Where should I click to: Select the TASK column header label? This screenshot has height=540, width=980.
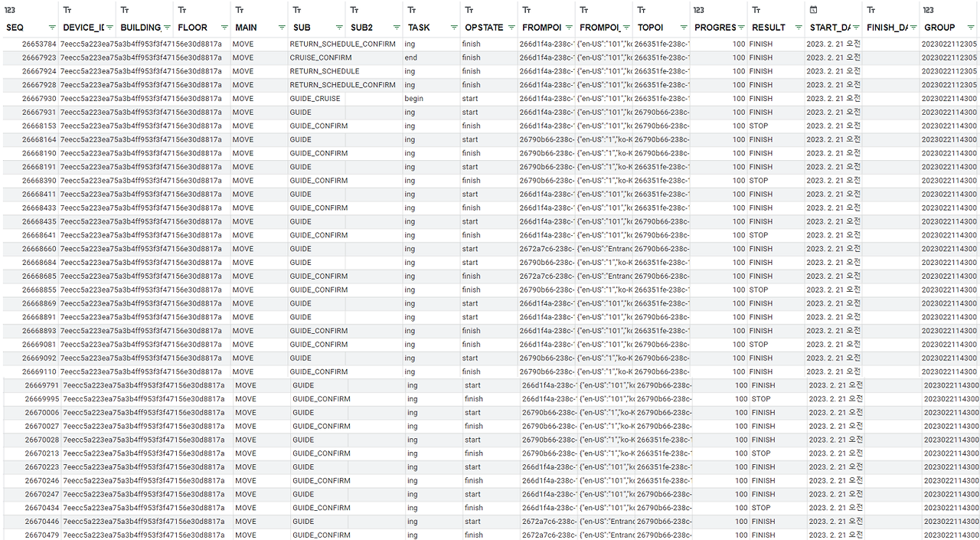[x=419, y=28]
